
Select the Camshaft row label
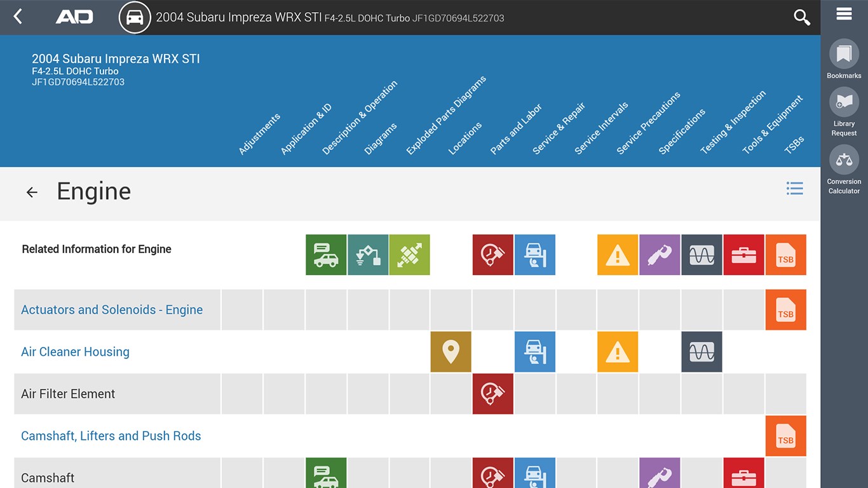point(48,478)
